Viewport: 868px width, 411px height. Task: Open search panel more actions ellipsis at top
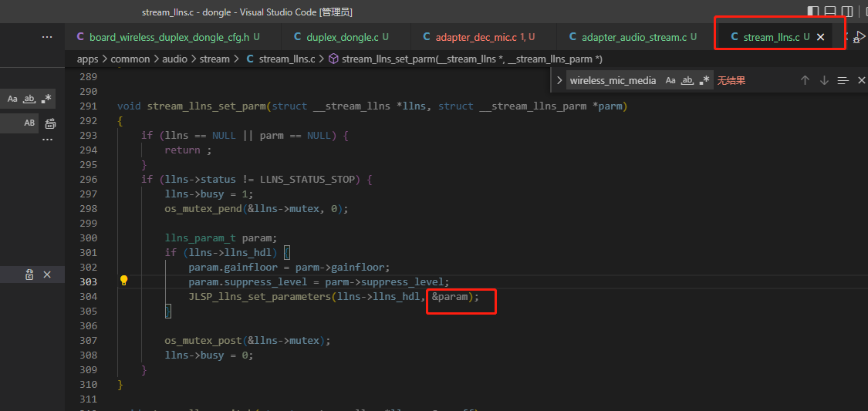pos(47,37)
